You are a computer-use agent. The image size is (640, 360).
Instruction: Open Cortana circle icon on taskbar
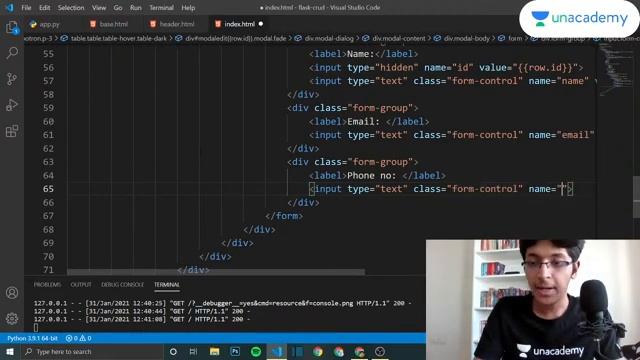point(173,351)
